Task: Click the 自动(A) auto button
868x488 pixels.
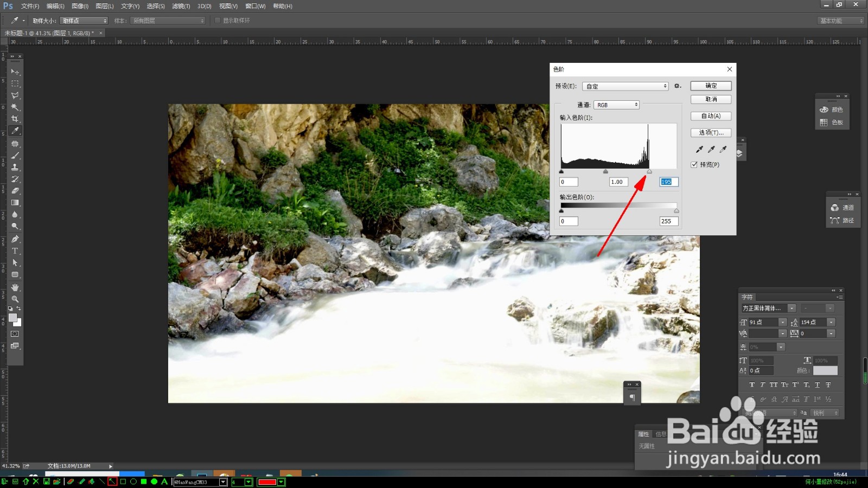Action: tap(711, 116)
